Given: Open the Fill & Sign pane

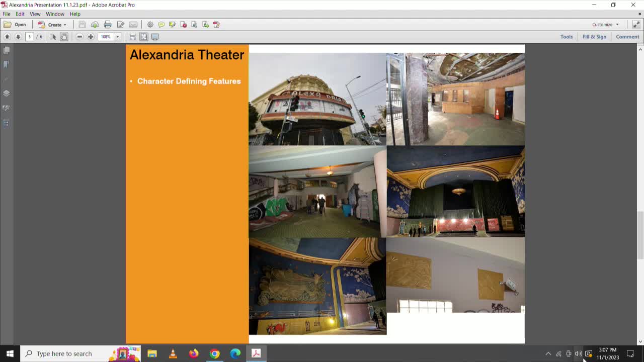Looking at the screenshot, I should click(x=594, y=36).
